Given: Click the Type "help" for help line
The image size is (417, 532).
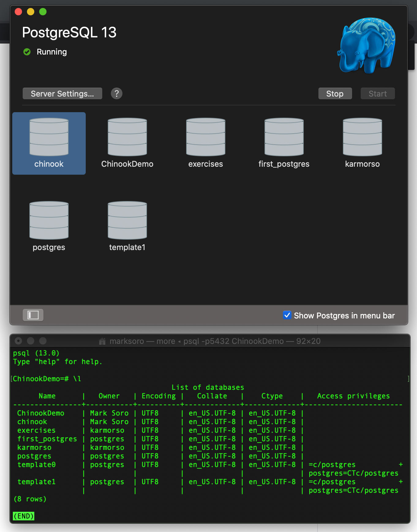Looking at the screenshot, I should pyautogui.click(x=58, y=362).
